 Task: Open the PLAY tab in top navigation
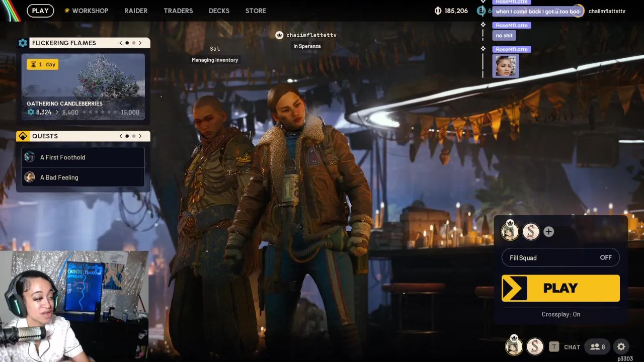40,11
